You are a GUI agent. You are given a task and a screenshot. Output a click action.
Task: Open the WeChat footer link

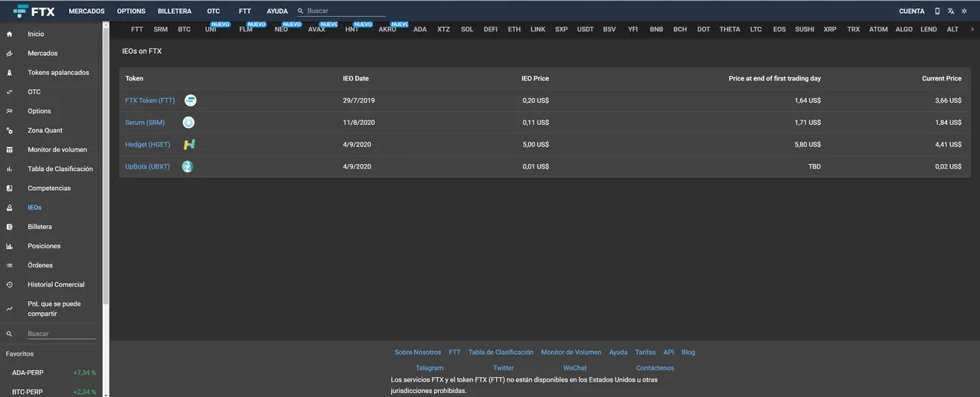click(x=575, y=368)
